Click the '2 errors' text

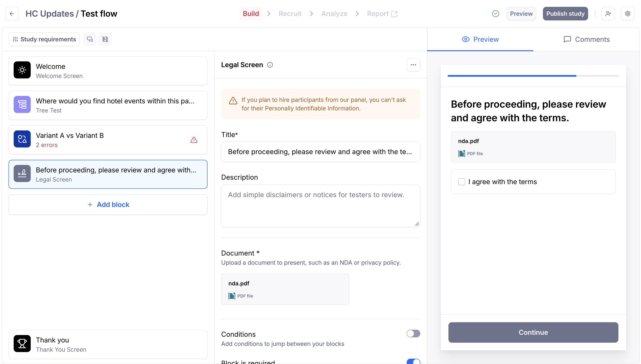pos(47,145)
